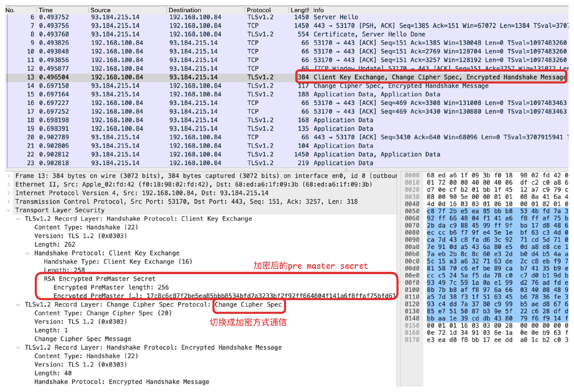
Task: Collapse Handshake Protocol: Client Key Exchange node
Action: pyautogui.click(x=28, y=253)
